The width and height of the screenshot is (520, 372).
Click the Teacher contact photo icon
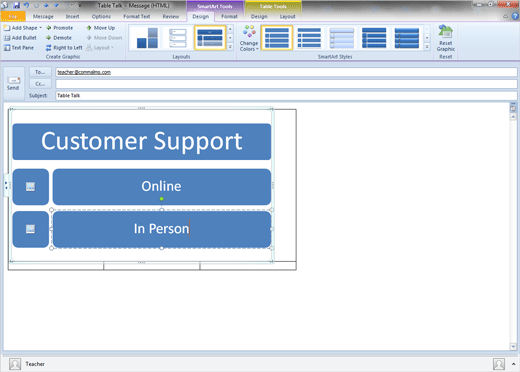(15, 364)
